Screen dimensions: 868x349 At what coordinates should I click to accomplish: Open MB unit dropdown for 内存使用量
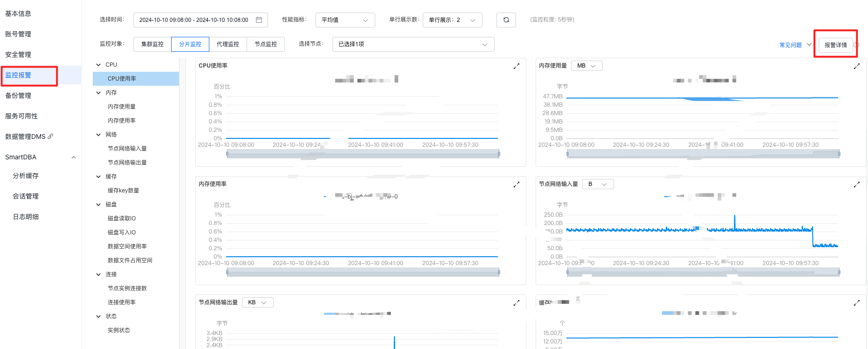click(x=586, y=66)
